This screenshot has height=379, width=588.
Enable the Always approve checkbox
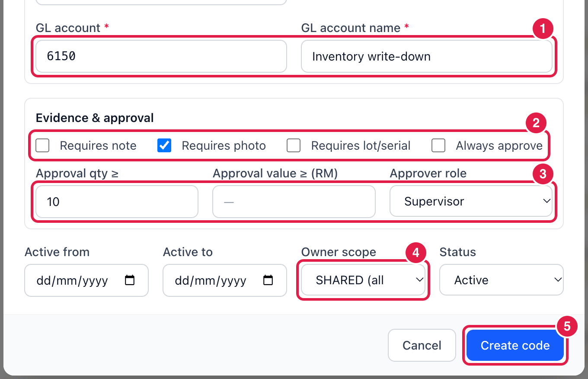tap(438, 146)
